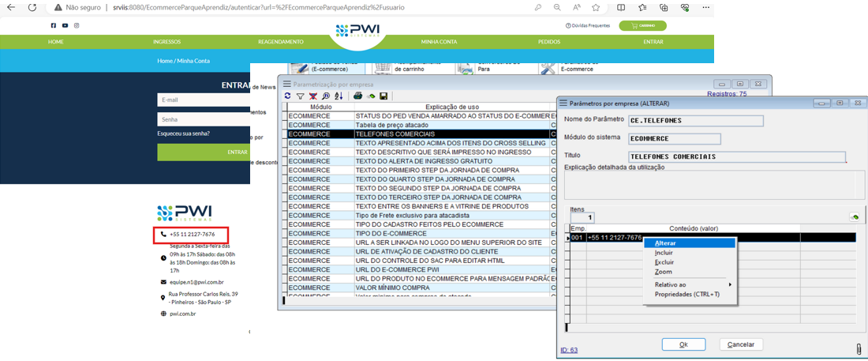Choose Excluir from the context menu

coord(664,261)
